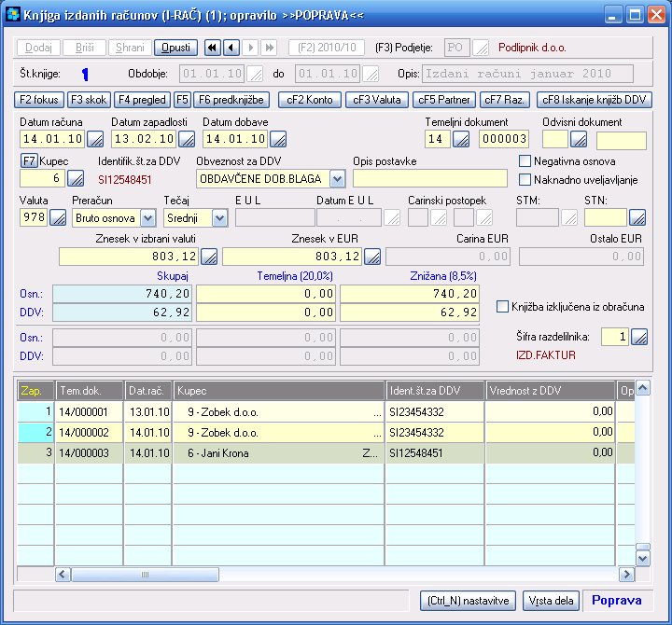Tick the Naknadno uveljavljanje checkbox
This screenshot has width=672, height=625.
click(525, 179)
